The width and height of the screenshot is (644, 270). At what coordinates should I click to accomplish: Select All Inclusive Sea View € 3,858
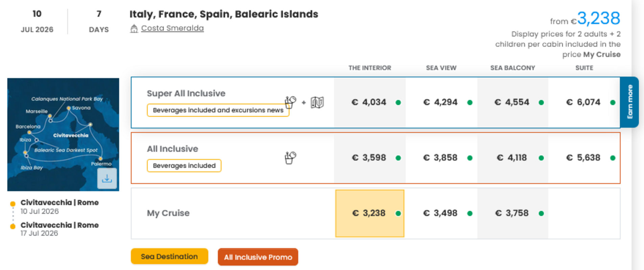440,158
